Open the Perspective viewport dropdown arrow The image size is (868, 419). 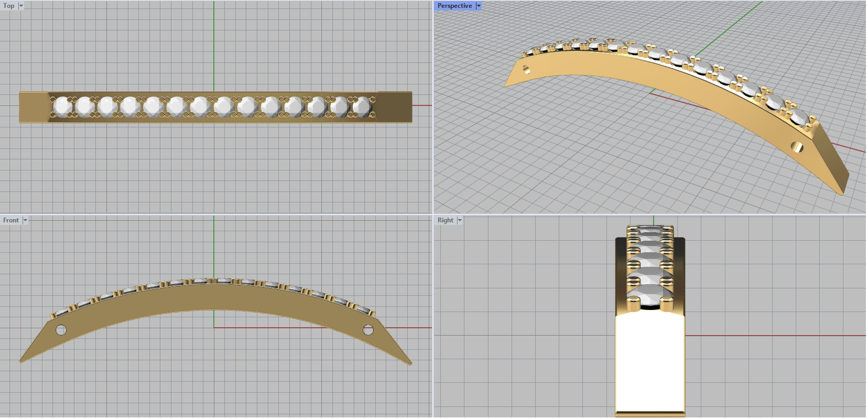478,6
